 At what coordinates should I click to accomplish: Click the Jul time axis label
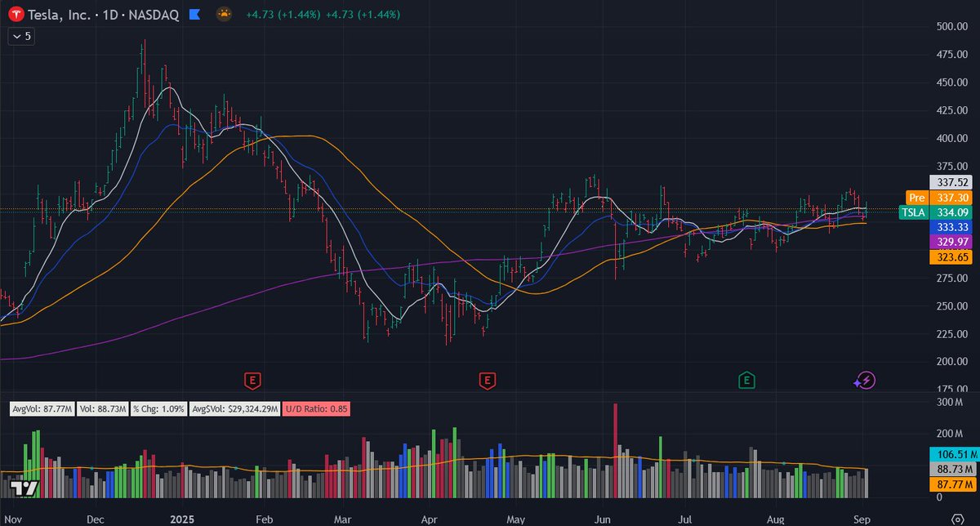(x=686, y=519)
